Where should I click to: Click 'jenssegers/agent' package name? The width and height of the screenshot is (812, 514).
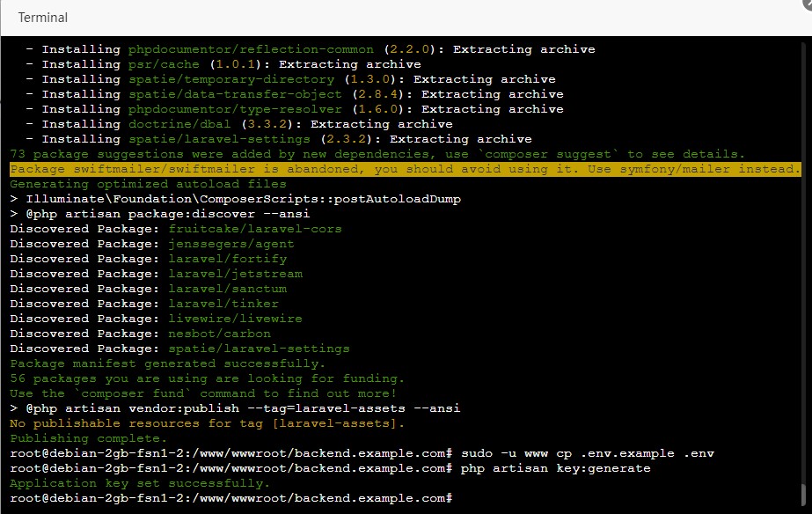pyautogui.click(x=231, y=244)
